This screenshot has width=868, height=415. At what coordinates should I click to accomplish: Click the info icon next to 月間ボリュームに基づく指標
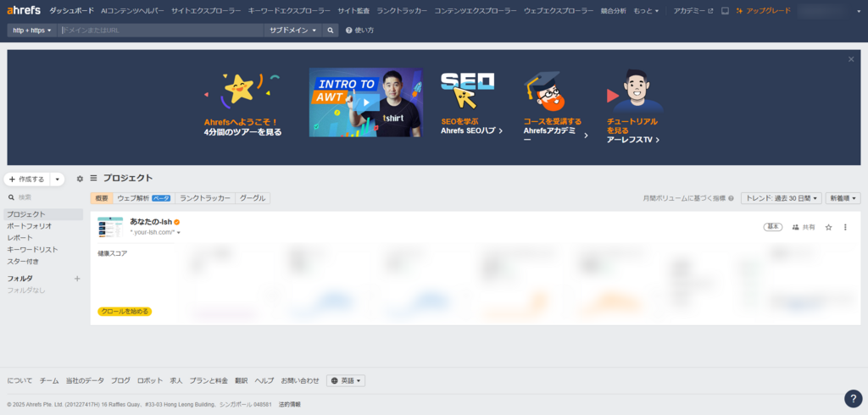coord(731,198)
